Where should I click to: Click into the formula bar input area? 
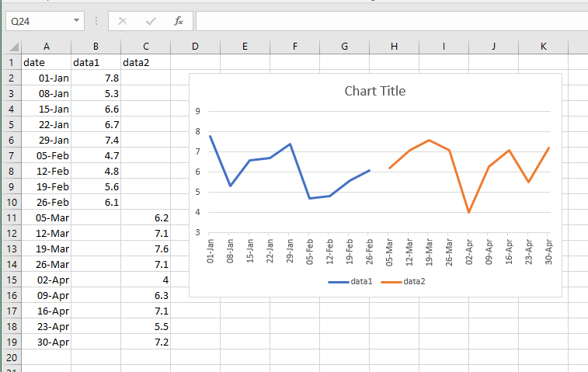[x=391, y=21]
